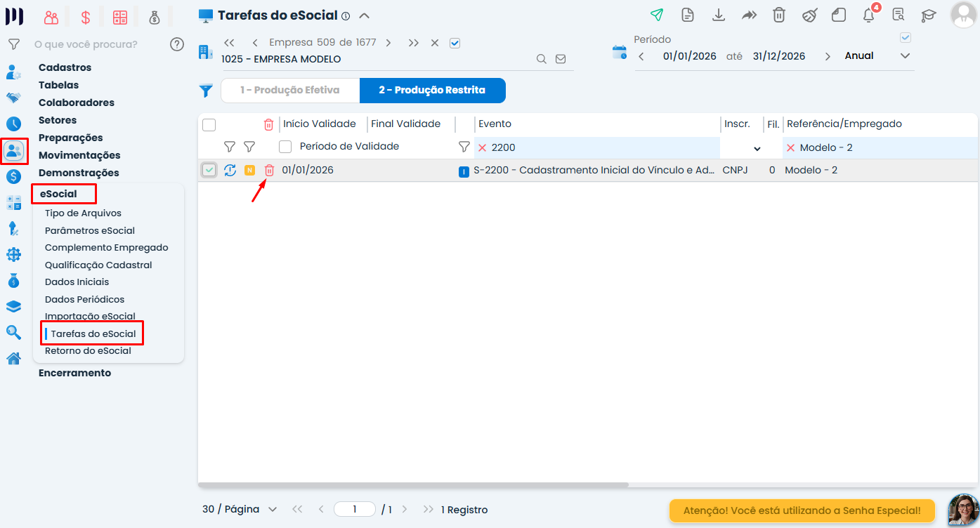This screenshot has height=528, width=980.
Task: Toggle the S-2200 row checkbox
Action: (209, 170)
